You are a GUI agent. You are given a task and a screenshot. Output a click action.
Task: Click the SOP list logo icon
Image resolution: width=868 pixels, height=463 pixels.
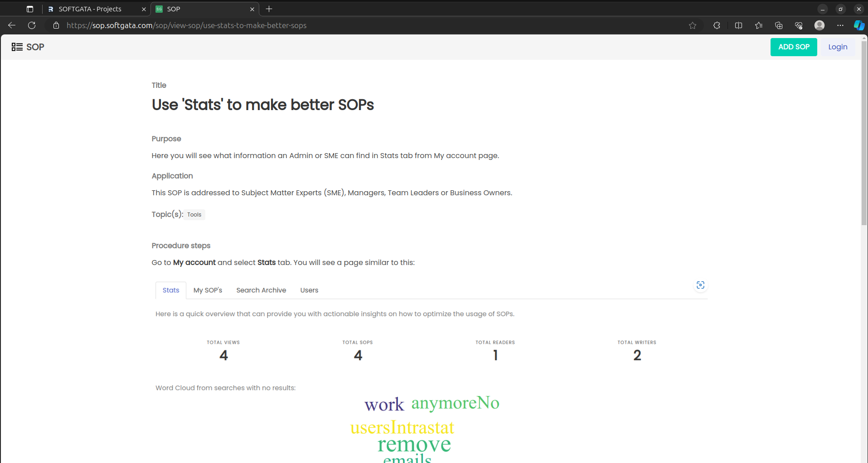tap(17, 47)
